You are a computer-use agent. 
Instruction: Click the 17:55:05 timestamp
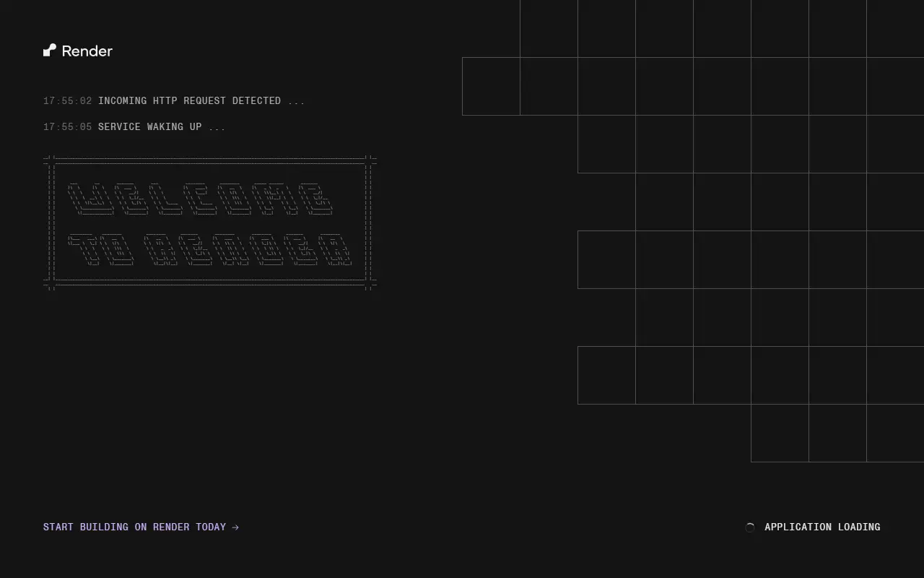[68, 126]
